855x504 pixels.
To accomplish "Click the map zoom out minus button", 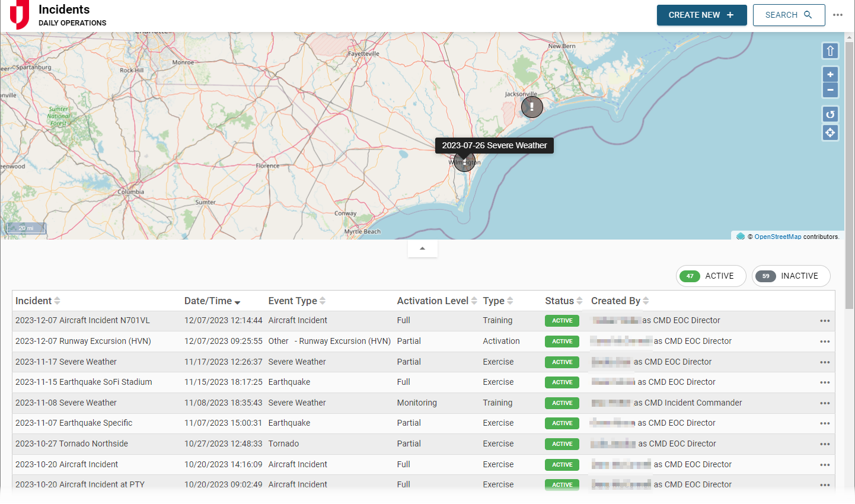I will click(830, 90).
